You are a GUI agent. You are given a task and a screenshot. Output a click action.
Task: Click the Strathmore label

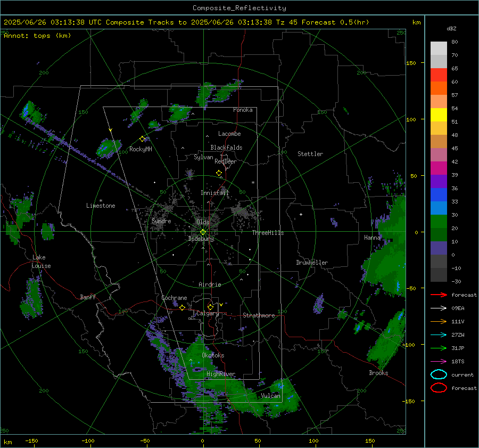[259, 315]
